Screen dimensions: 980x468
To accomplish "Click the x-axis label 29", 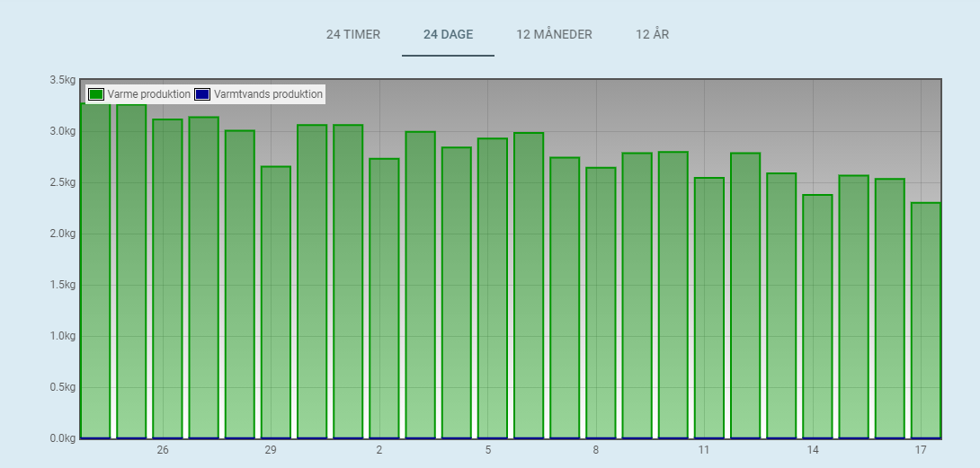I will (270, 450).
